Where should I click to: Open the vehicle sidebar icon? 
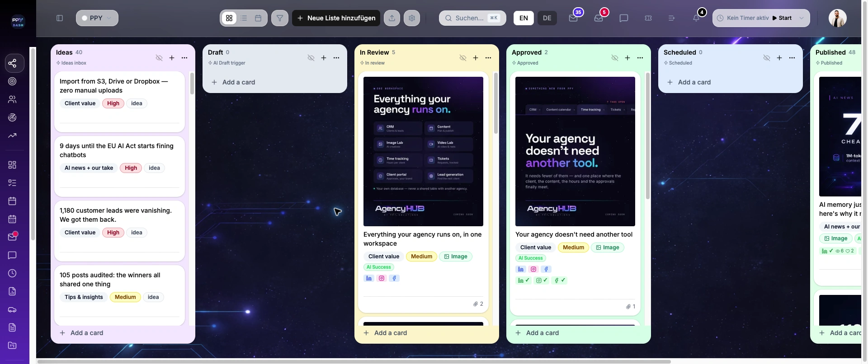(x=12, y=309)
